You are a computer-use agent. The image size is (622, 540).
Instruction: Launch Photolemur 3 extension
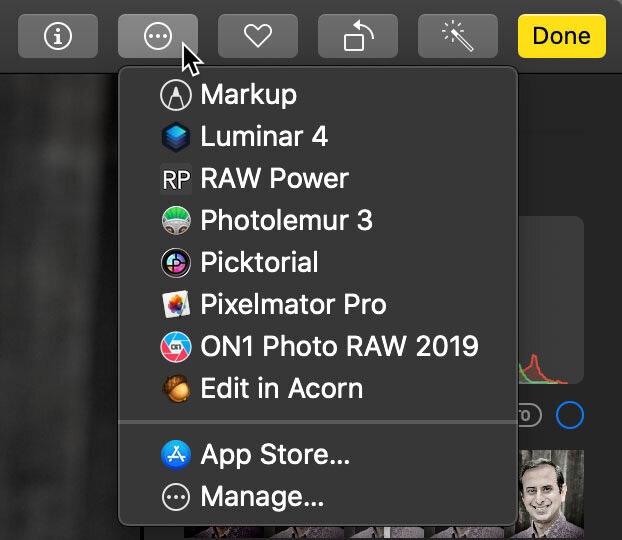click(x=318, y=221)
